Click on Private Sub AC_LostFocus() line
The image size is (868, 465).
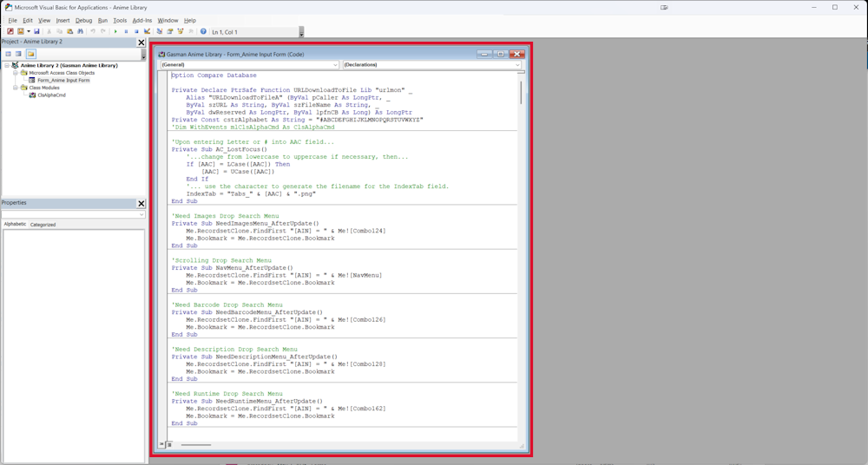[220, 149]
